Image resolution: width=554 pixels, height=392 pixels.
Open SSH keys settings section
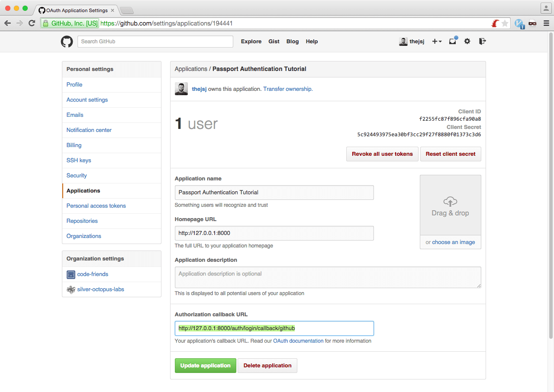(x=79, y=161)
